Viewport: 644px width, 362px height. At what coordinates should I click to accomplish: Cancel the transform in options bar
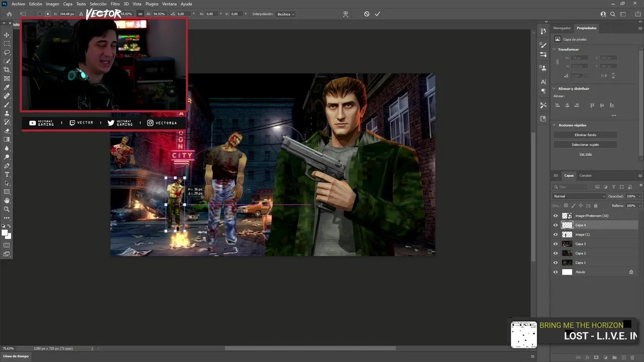pyautogui.click(x=367, y=14)
